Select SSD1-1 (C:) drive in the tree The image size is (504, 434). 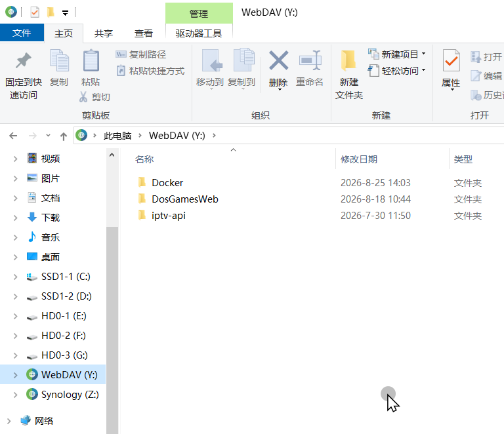[x=66, y=277]
